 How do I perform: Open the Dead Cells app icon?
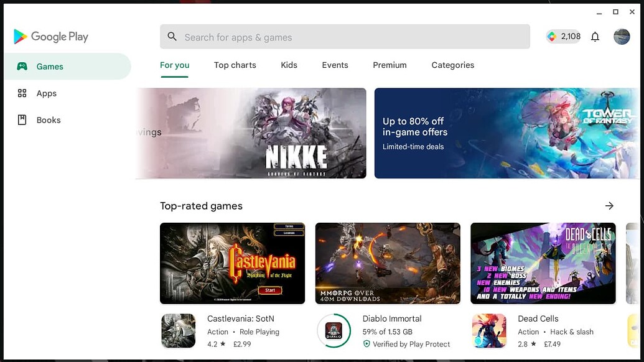click(488, 331)
